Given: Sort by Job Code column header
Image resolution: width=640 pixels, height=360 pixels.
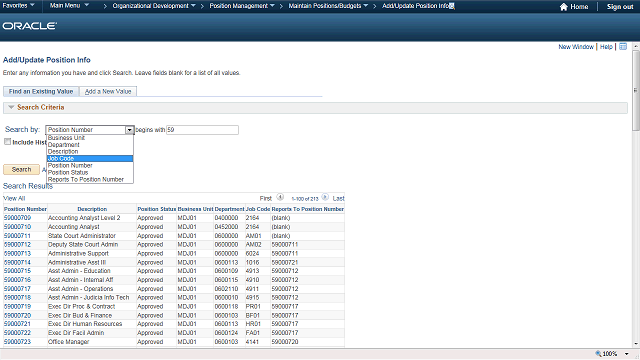Looking at the screenshot, I should pyautogui.click(x=258, y=209).
